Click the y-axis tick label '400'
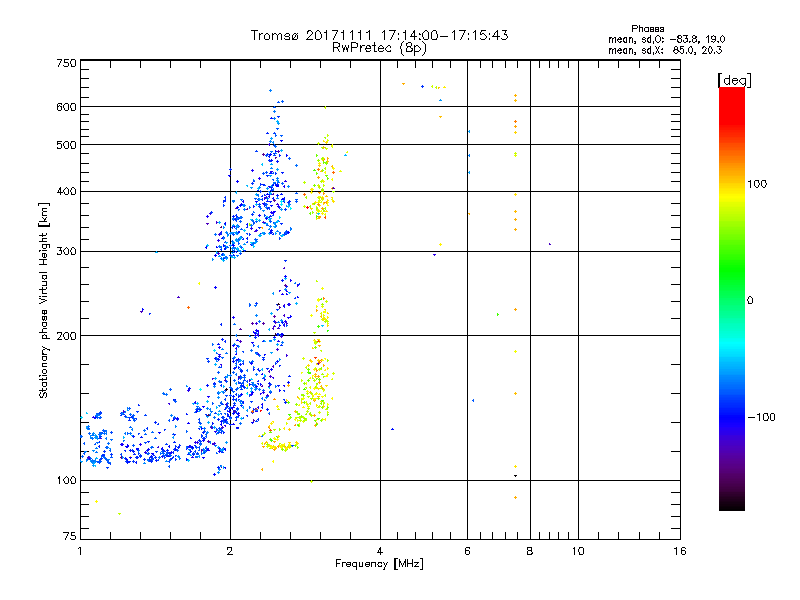The width and height of the screenshot is (800, 600). click(66, 191)
